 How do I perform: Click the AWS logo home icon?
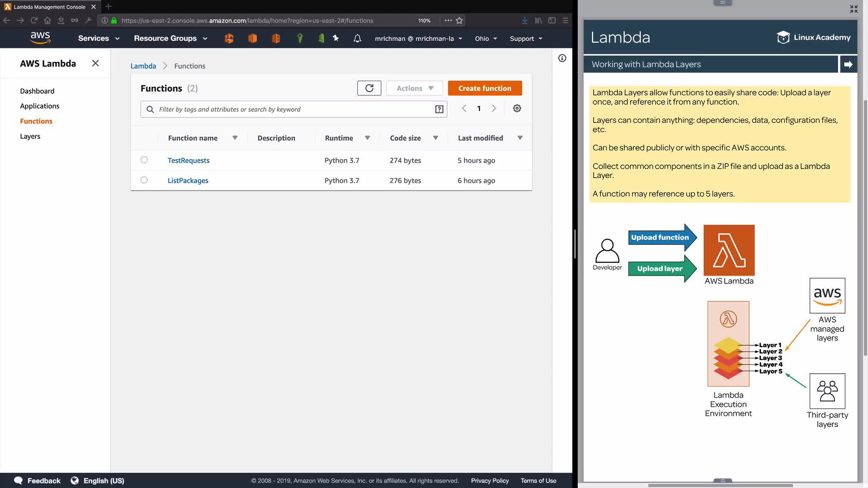tap(40, 38)
